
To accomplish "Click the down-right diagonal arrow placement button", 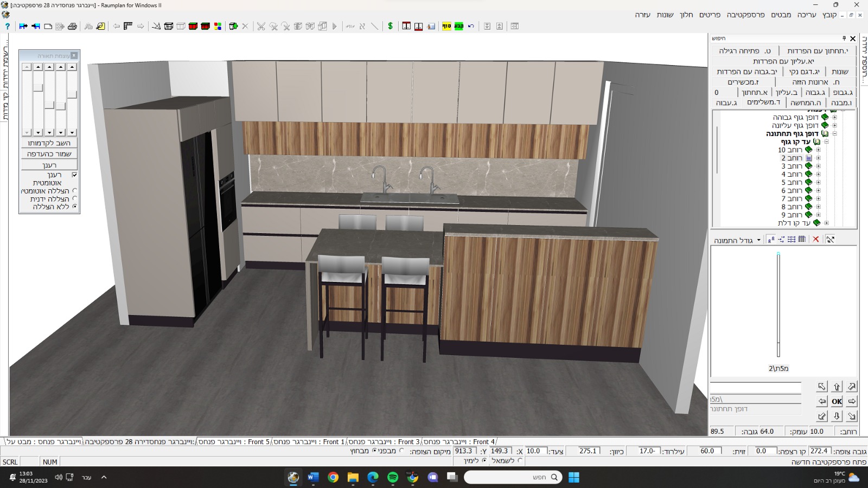I will click(852, 416).
